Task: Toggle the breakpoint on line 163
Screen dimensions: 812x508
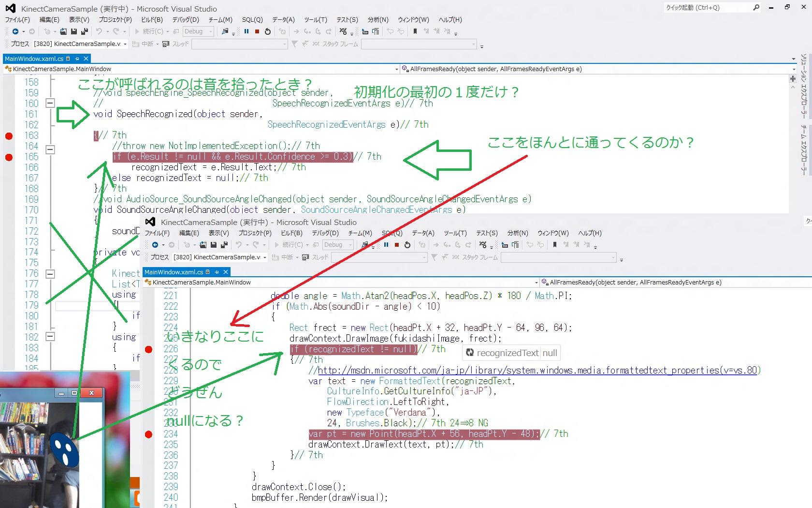Action: click(9, 136)
